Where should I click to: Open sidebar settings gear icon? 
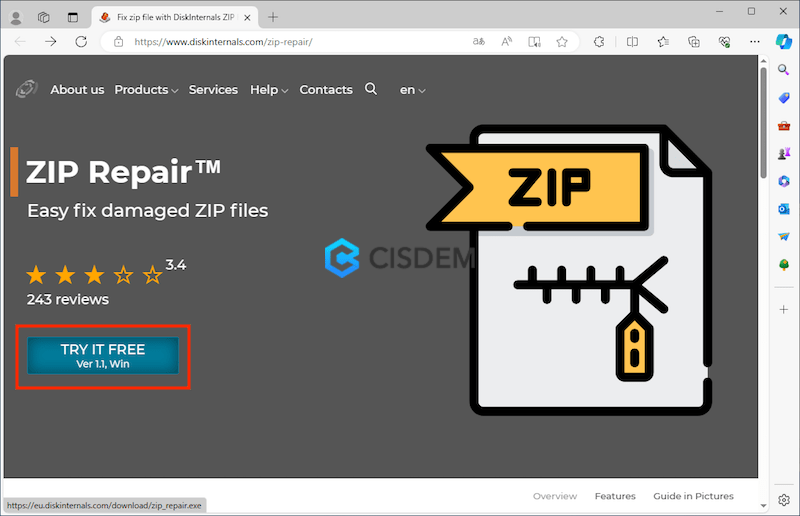(783, 499)
